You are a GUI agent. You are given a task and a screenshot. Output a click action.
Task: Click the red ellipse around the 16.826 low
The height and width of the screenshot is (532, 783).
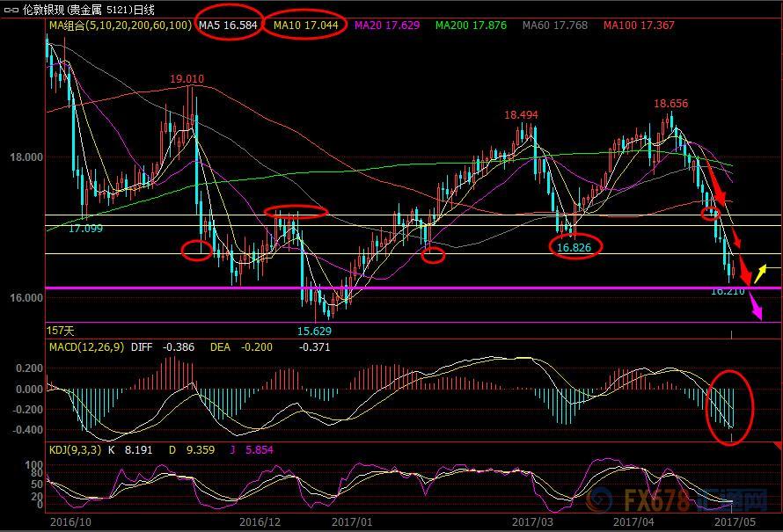click(579, 246)
